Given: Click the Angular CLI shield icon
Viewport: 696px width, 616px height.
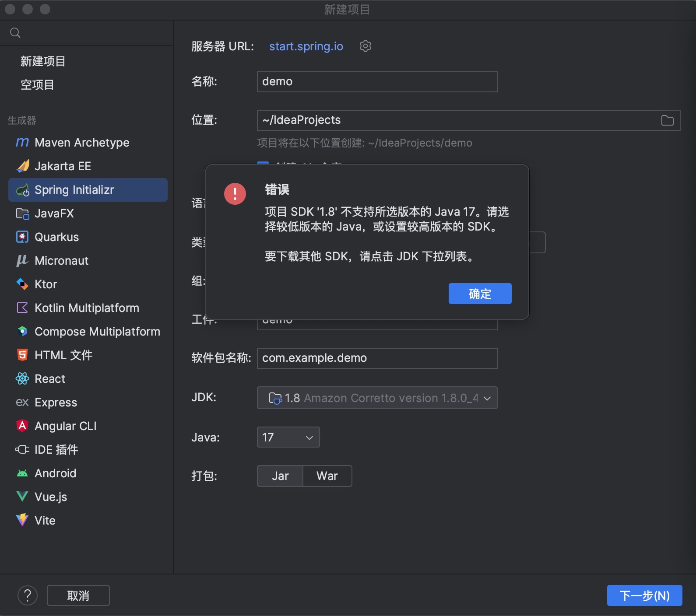Looking at the screenshot, I should click(x=22, y=426).
